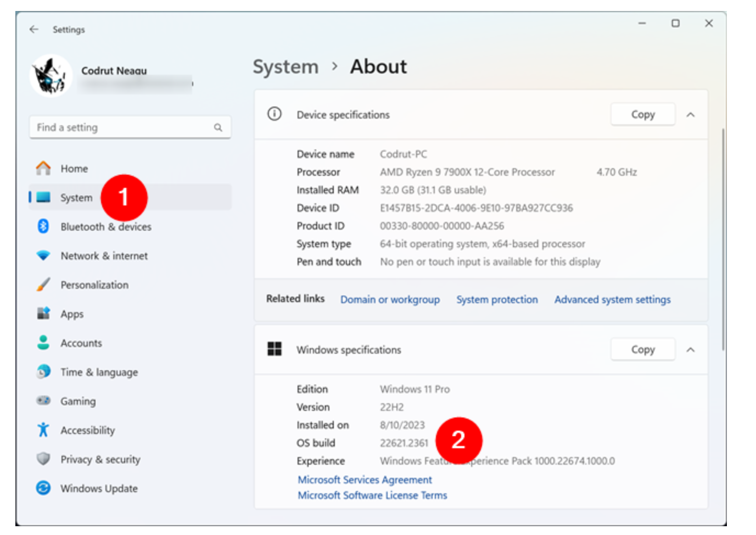Open the Microsoft Services Agreement link
Screen dimensions: 756x535
point(365,480)
